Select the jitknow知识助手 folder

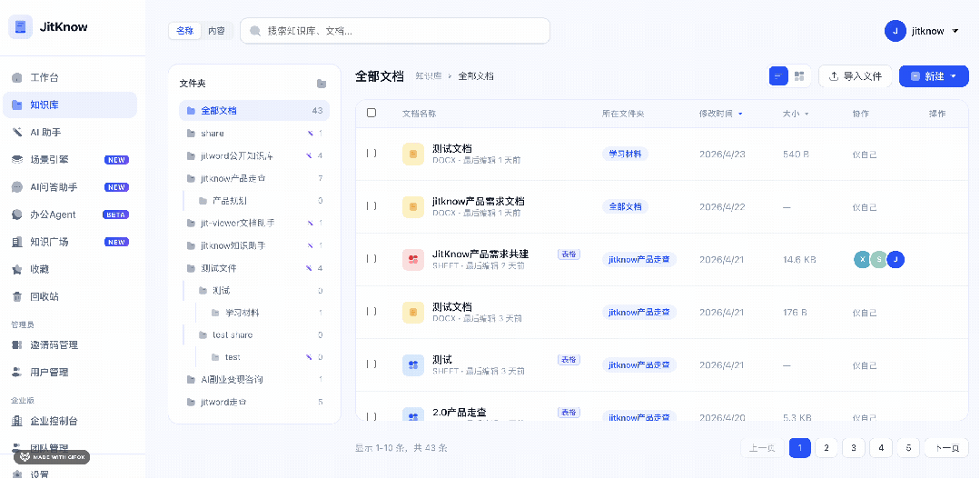click(254, 245)
